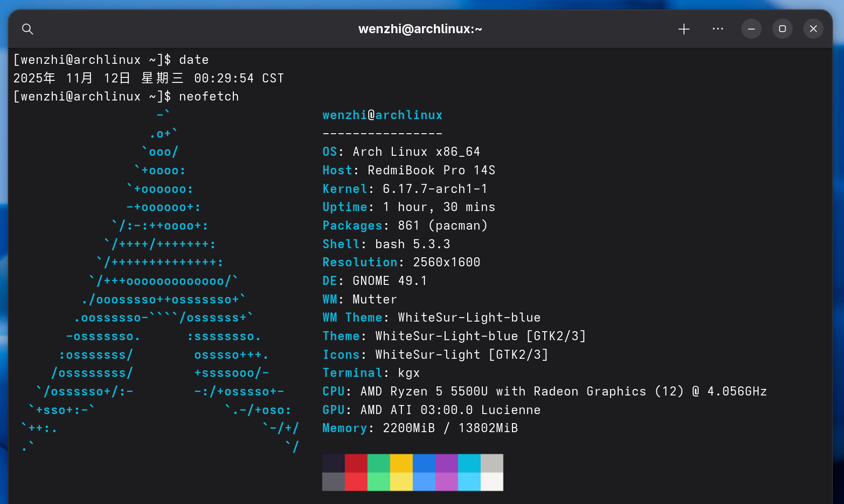
Task: Click the cyan swatch in top row
Action: pyautogui.click(x=469, y=463)
